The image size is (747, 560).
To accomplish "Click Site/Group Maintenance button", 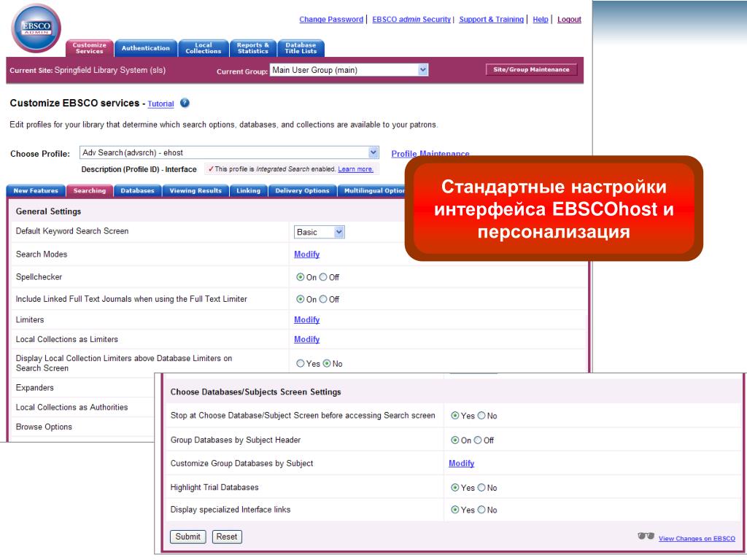I will pyautogui.click(x=531, y=69).
